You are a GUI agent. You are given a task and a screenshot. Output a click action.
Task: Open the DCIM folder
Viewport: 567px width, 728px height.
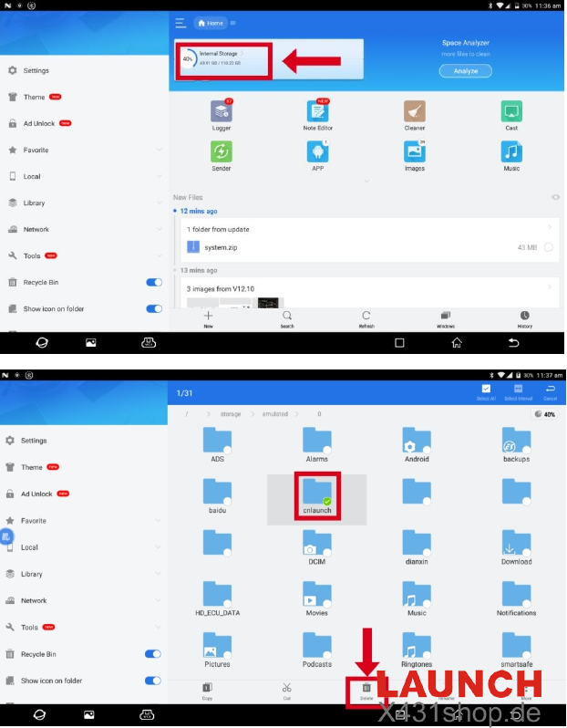point(317,545)
